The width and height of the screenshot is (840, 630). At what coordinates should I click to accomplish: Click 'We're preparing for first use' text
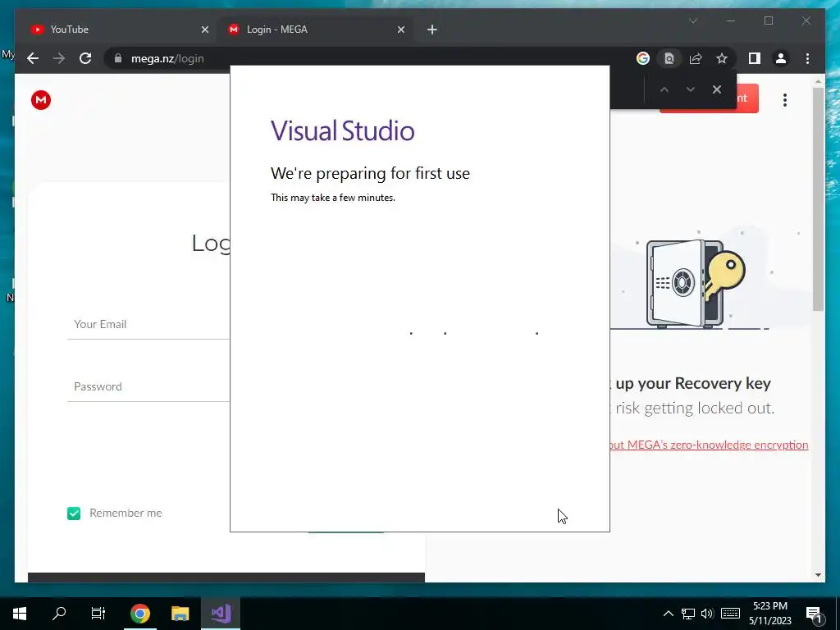pyautogui.click(x=370, y=174)
